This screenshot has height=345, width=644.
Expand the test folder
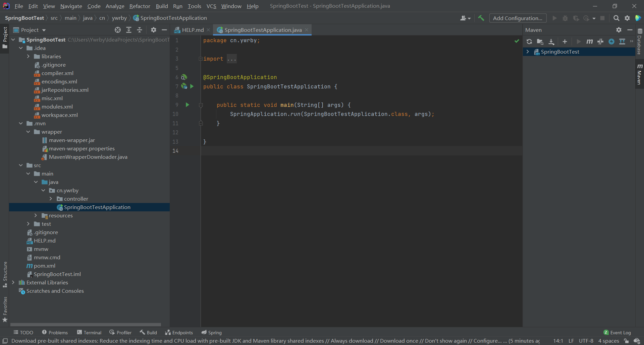[x=28, y=224]
